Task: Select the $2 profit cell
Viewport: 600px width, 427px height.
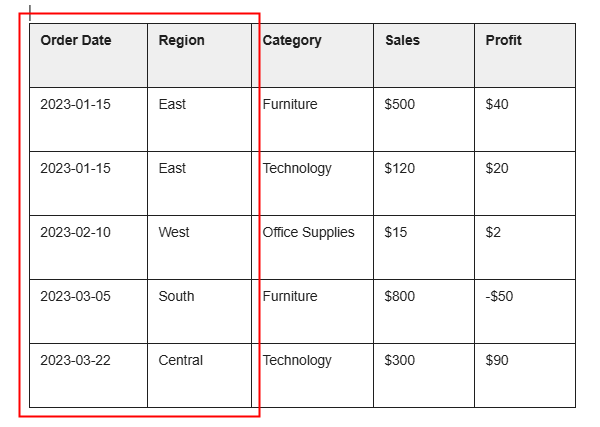Action: point(493,233)
